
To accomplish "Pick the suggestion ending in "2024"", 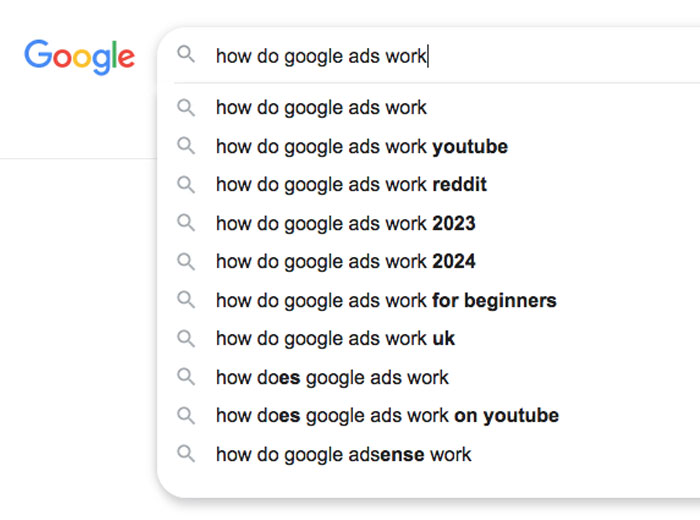I will [x=345, y=262].
